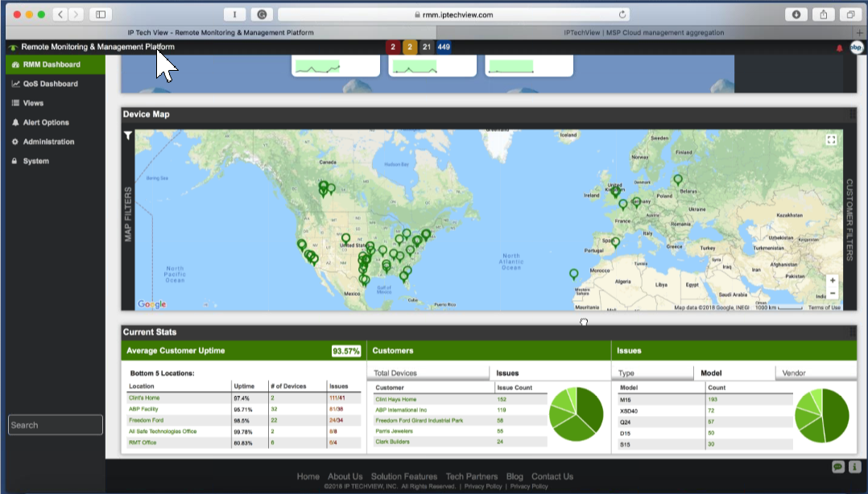
Task: Expand the Administration sidebar menu
Action: [x=48, y=142]
